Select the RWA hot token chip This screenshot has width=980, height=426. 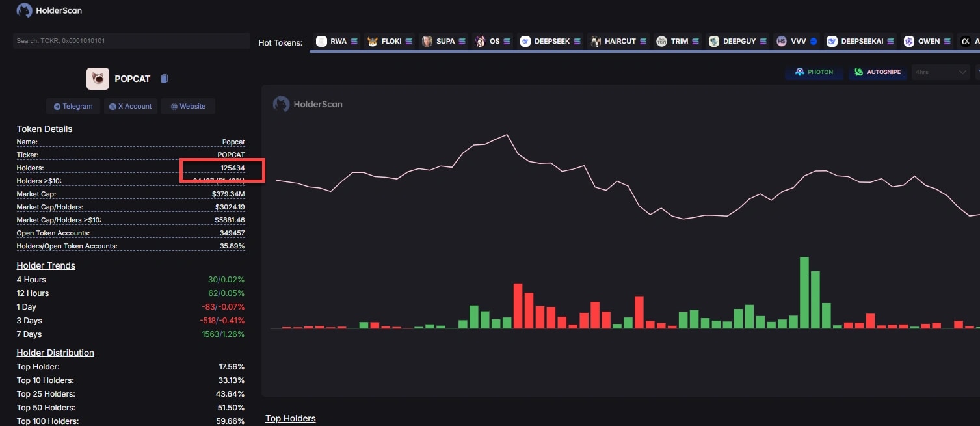pyautogui.click(x=337, y=41)
